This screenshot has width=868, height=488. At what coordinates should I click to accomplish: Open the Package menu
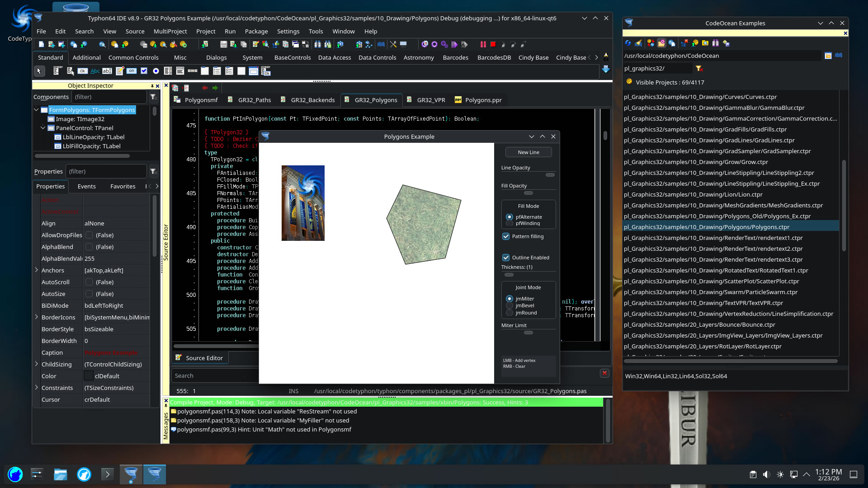256,31
